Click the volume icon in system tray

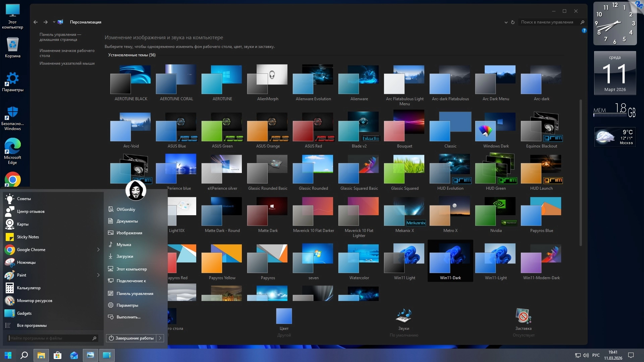[586, 355]
